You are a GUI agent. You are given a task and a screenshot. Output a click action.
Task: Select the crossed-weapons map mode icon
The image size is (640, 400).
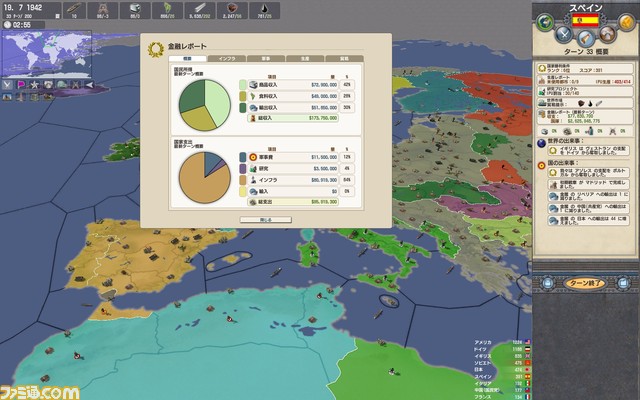tap(76, 84)
